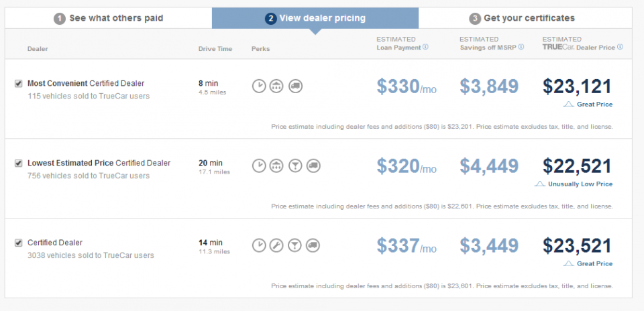
Task: Click the $330/mo loan payment
Action: click(x=407, y=86)
